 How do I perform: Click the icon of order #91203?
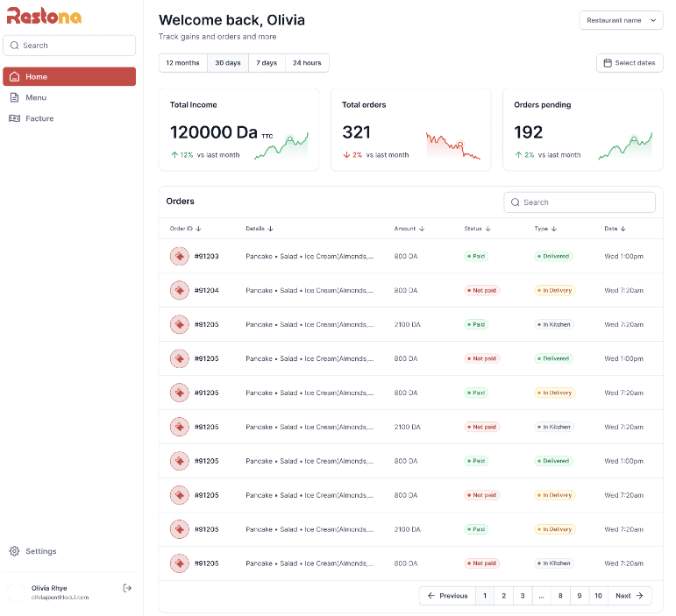pyautogui.click(x=180, y=257)
